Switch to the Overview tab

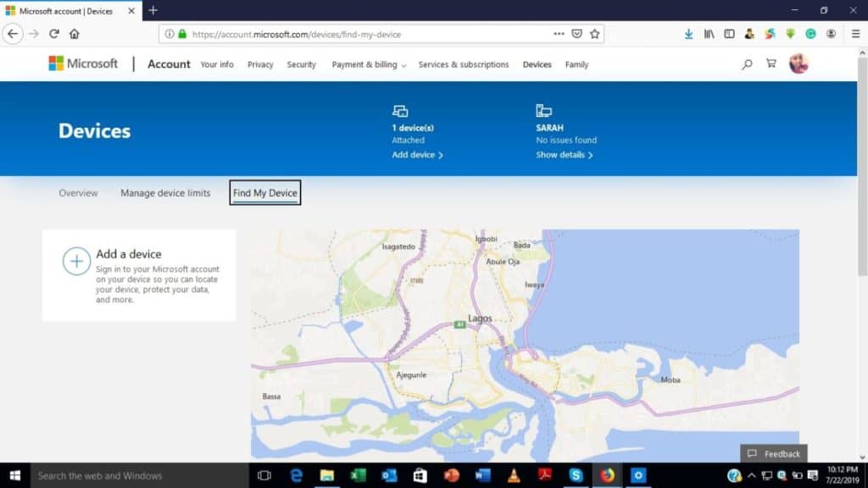click(78, 192)
